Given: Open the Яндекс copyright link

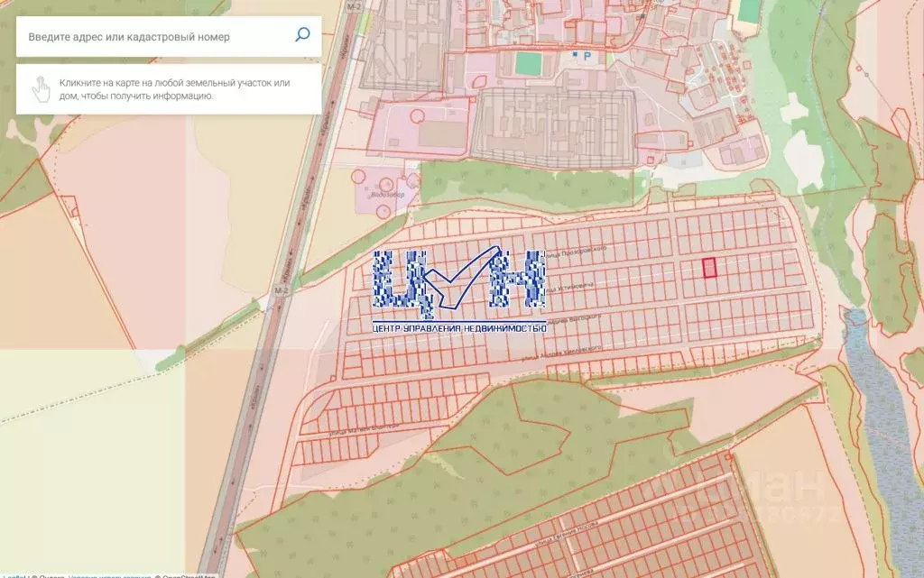Looking at the screenshot, I should click(47, 576).
